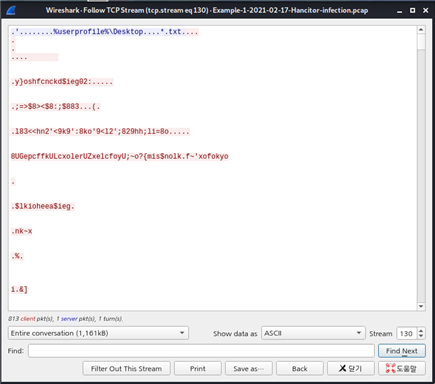Click the scrollbar down arrow

click(x=421, y=306)
